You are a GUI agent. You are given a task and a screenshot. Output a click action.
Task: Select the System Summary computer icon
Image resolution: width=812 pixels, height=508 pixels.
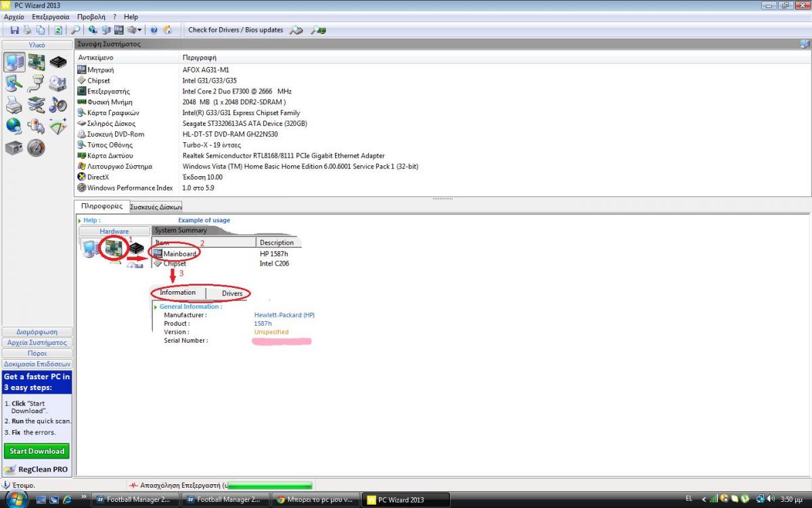pyautogui.click(x=15, y=62)
